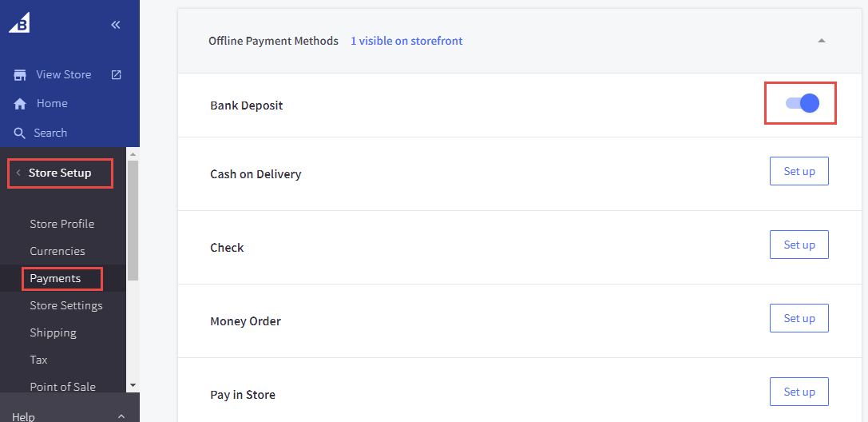The width and height of the screenshot is (868, 422).
Task: Expand the Help menu chevron
Action: point(121,416)
